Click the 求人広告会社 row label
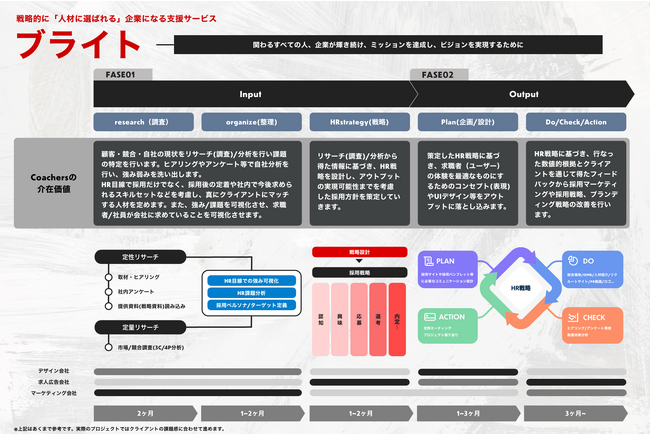 click(54, 382)
